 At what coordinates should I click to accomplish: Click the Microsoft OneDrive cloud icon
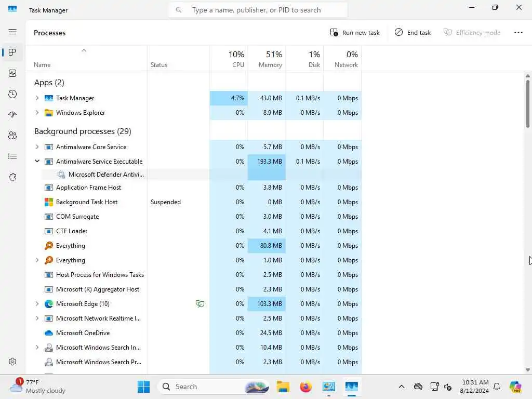(49, 333)
